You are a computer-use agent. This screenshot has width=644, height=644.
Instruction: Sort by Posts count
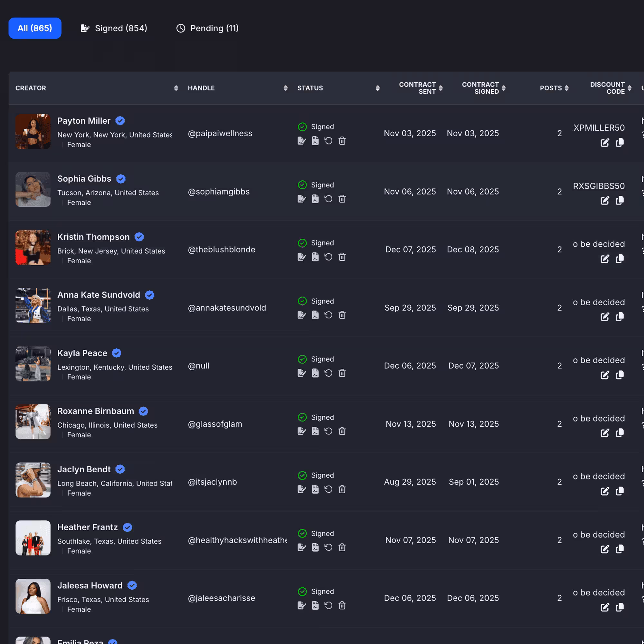(x=566, y=88)
